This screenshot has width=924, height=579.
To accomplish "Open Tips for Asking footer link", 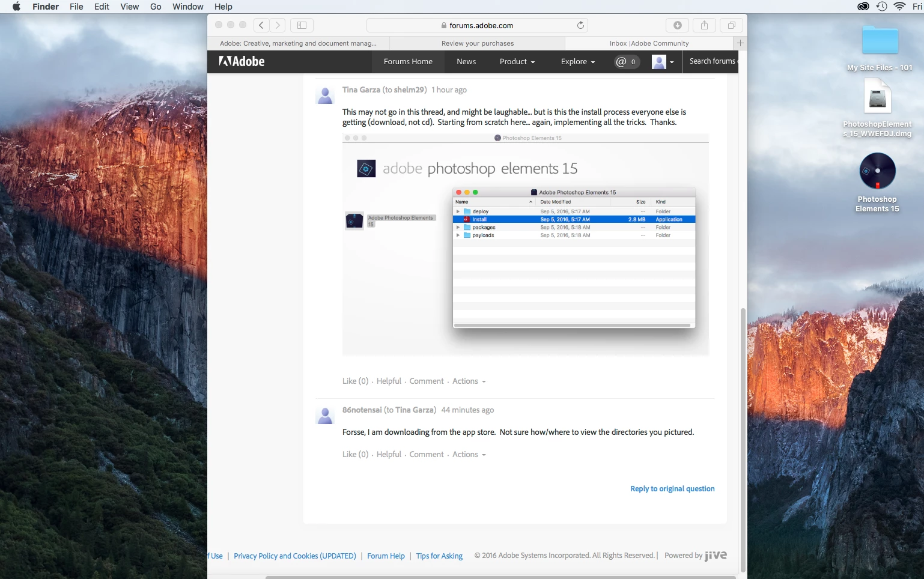I will pos(439,556).
